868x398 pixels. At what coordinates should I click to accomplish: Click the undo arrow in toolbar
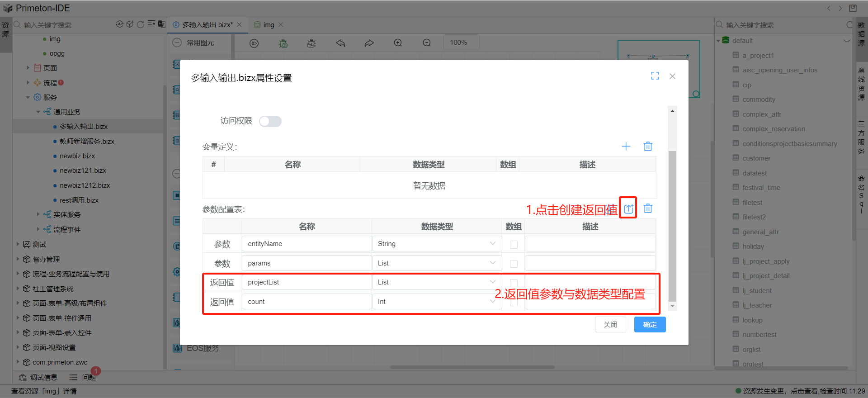pos(340,43)
